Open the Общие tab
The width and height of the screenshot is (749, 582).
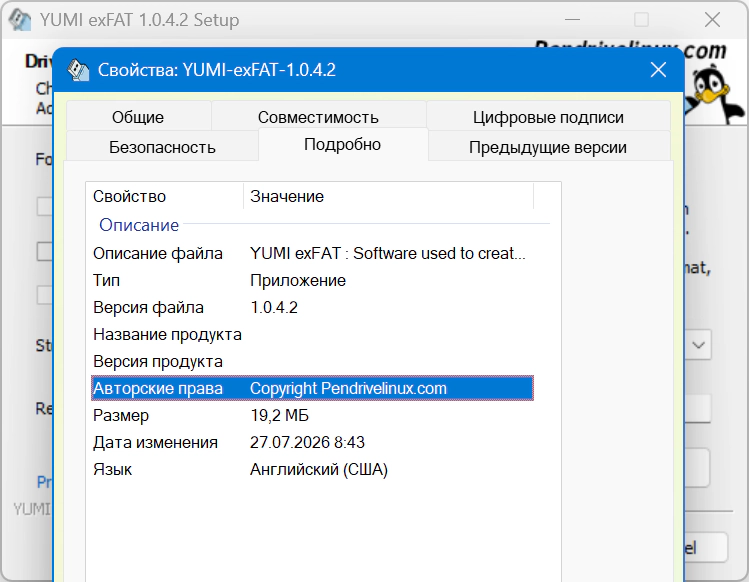coord(138,117)
